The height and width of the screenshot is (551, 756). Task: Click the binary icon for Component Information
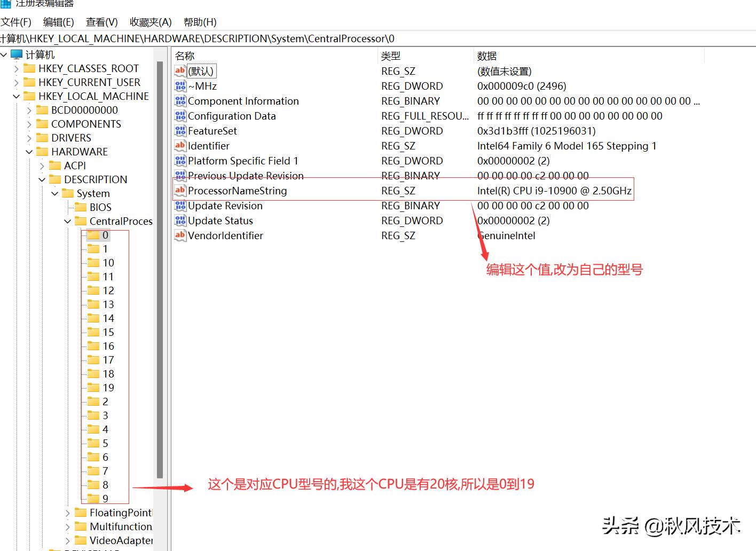(x=180, y=100)
